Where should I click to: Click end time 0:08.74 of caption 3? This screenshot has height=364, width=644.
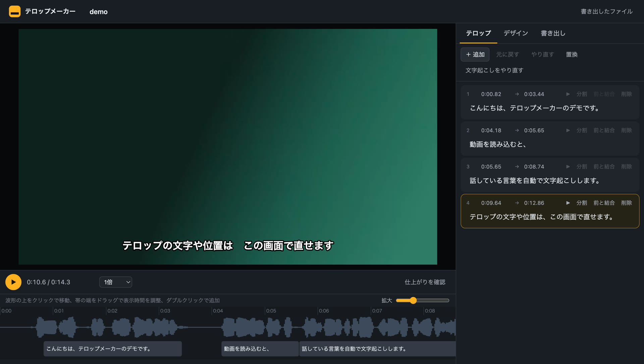click(534, 167)
